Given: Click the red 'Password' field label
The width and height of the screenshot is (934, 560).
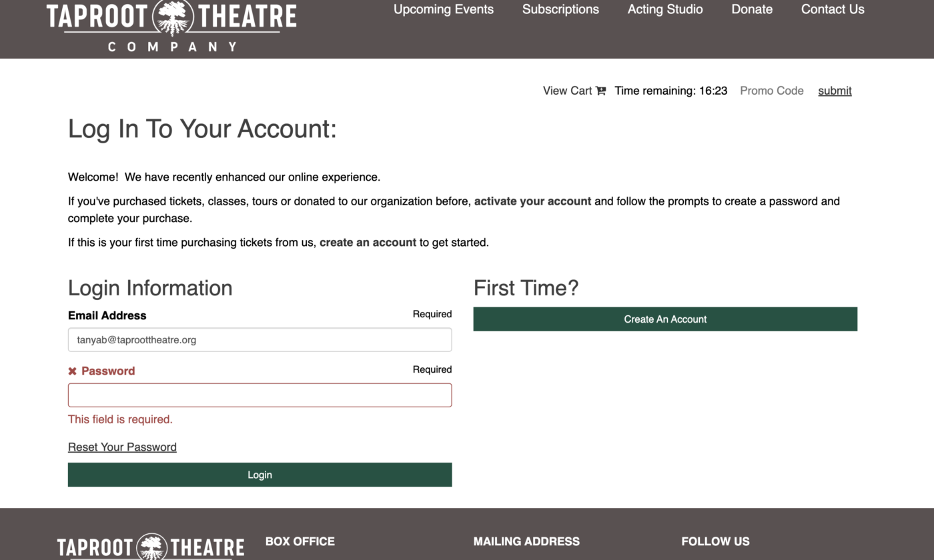Looking at the screenshot, I should (108, 371).
